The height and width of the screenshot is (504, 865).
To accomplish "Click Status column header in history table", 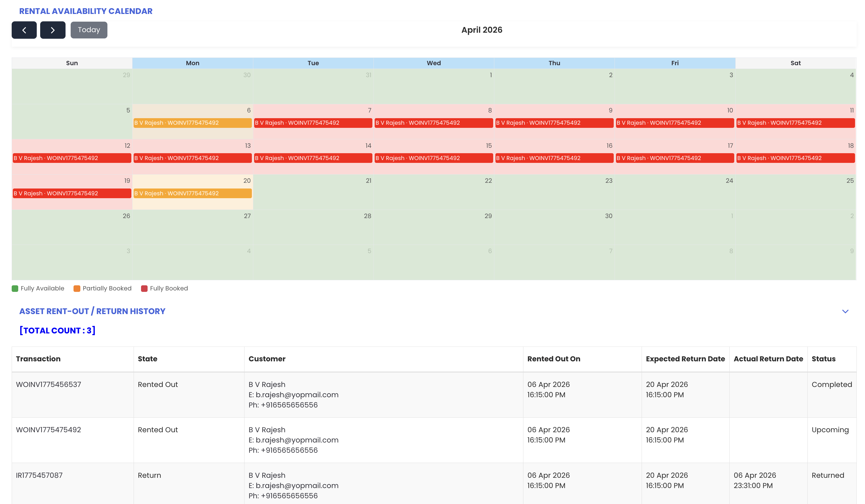I will [x=823, y=359].
